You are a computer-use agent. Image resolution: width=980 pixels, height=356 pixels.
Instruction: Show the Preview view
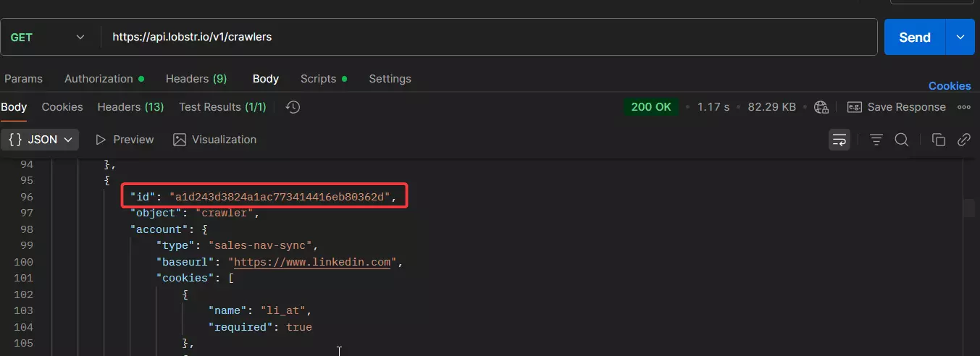pyautogui.click(x=125, y=140)
